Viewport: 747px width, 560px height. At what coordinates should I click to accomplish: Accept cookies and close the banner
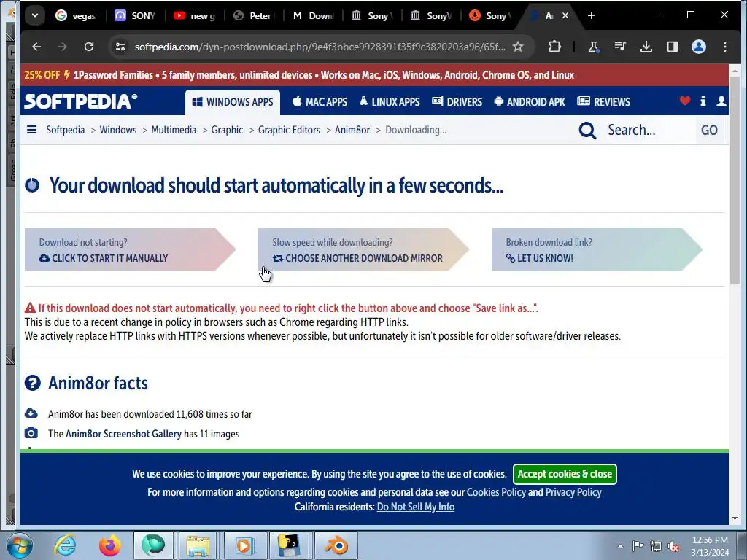(565, 474)
